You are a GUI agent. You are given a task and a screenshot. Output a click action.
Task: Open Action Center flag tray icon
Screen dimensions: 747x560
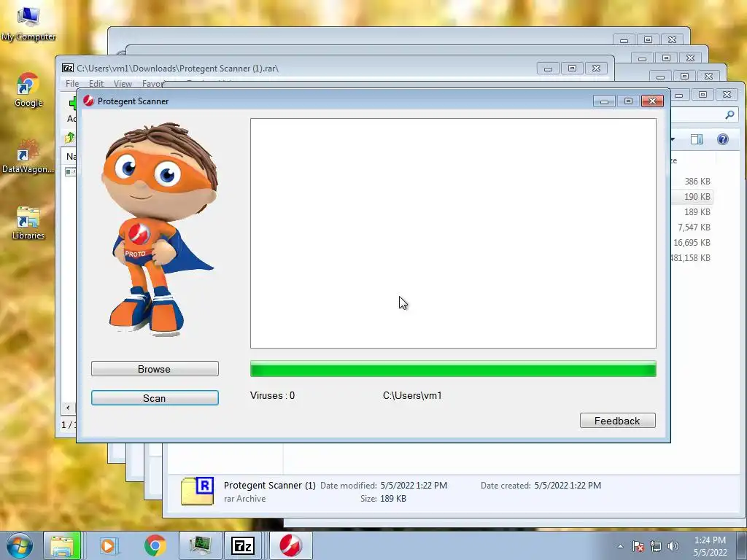pos(638,546)
